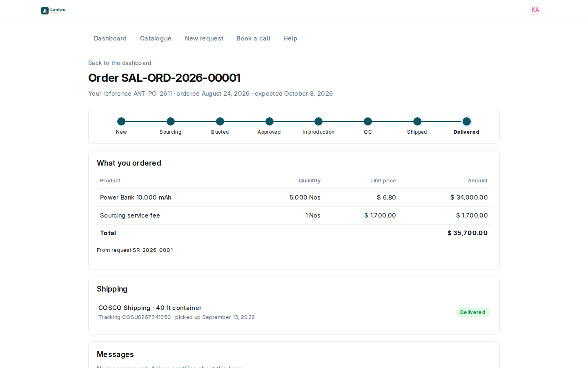
Task: Select the Sourcing stage dot
Action: click(x=171, y=121)
